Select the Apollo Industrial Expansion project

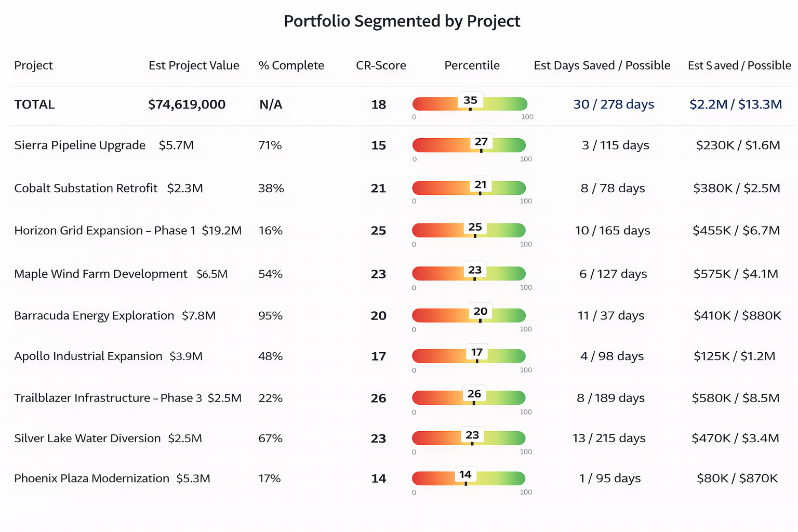coord(88,356)
